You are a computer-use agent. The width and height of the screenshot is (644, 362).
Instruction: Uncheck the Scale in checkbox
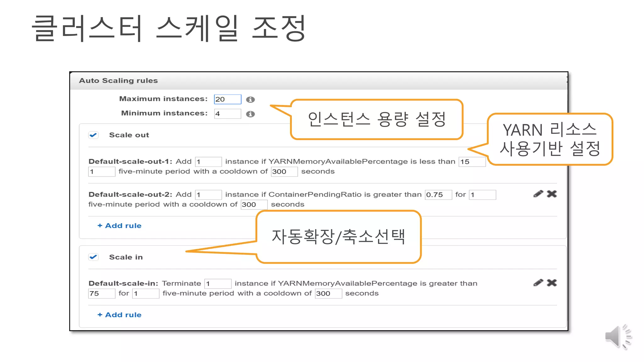[x=93, y=257]
